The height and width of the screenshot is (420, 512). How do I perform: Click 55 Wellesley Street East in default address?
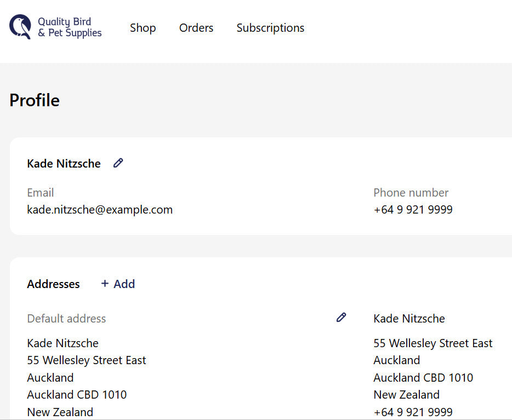[87, 360]
